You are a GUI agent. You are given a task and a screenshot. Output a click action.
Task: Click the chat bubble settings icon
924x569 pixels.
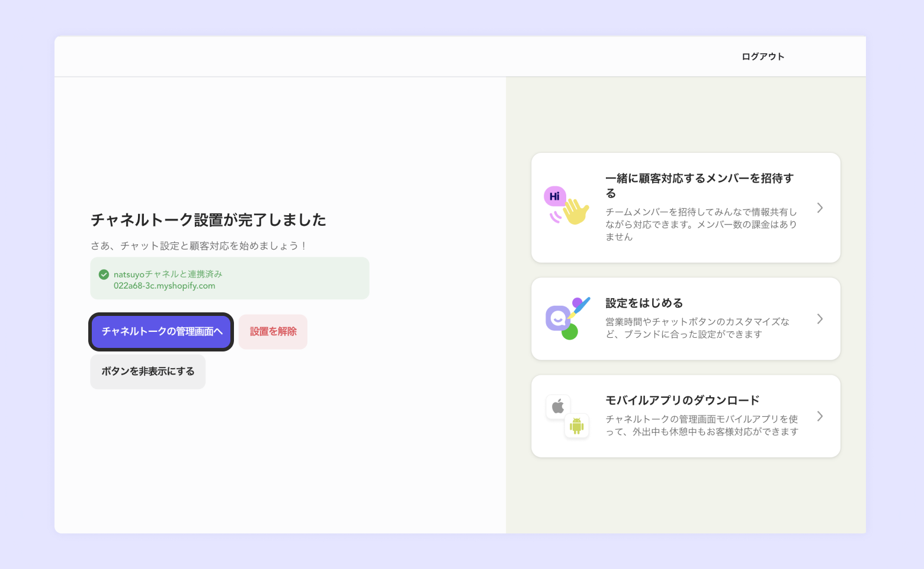[x=567, y=318]
